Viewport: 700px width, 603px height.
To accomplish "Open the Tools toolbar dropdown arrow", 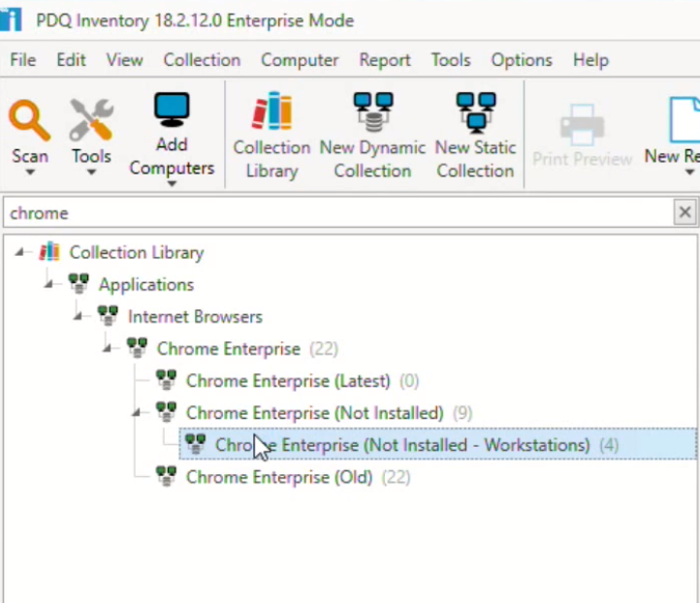I will tap(91, 173).
